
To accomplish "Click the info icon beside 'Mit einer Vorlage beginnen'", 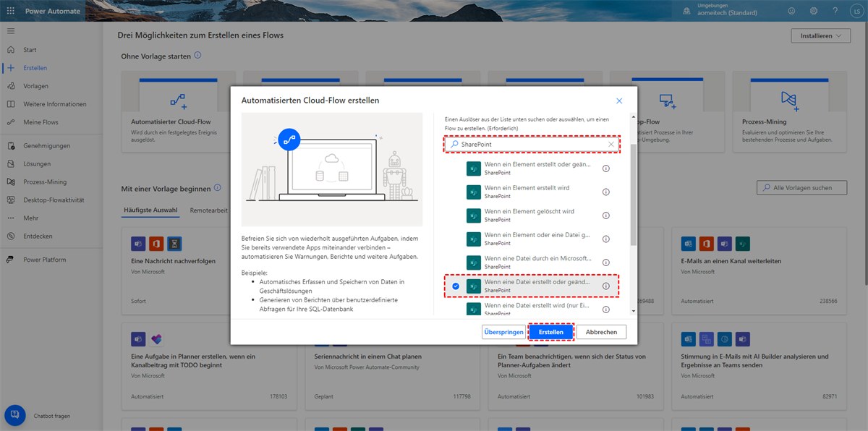I will click(x=217, y=188).
